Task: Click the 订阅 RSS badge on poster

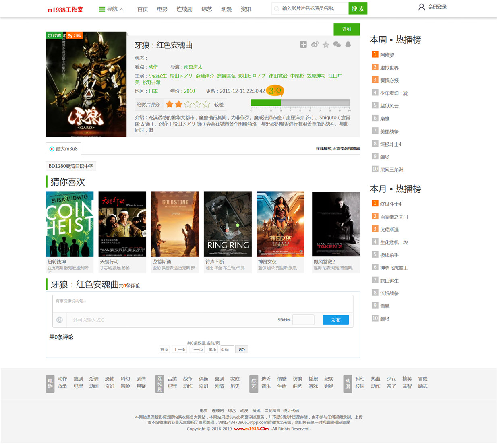Action: [75, 35]
